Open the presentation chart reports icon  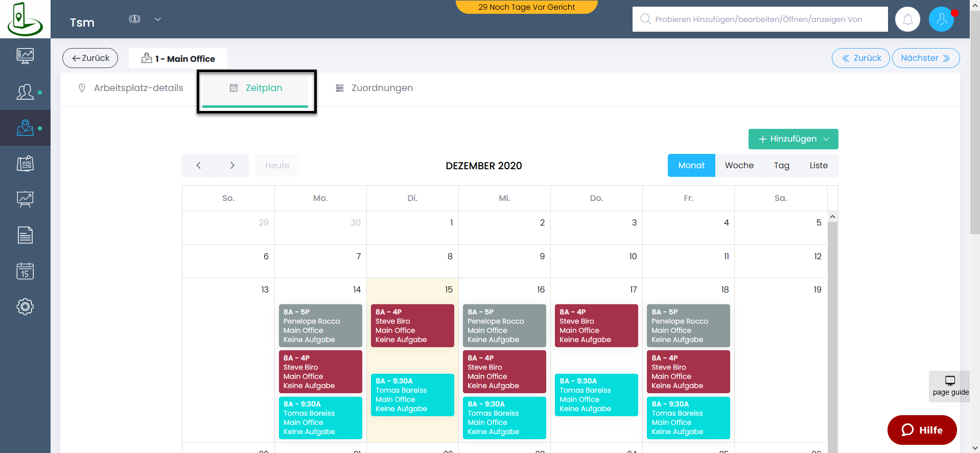[25, 199]
